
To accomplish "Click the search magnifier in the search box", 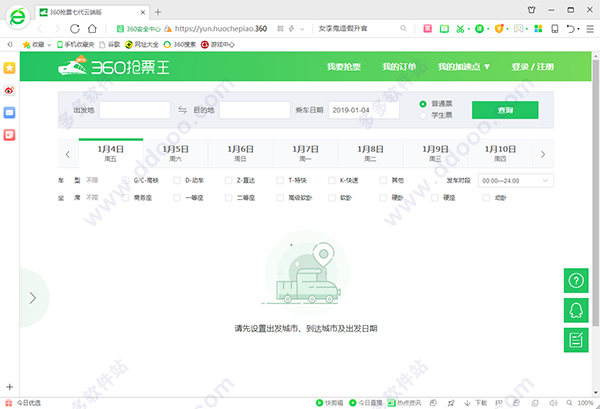I will pyautogui.click(x=403, y=28).
